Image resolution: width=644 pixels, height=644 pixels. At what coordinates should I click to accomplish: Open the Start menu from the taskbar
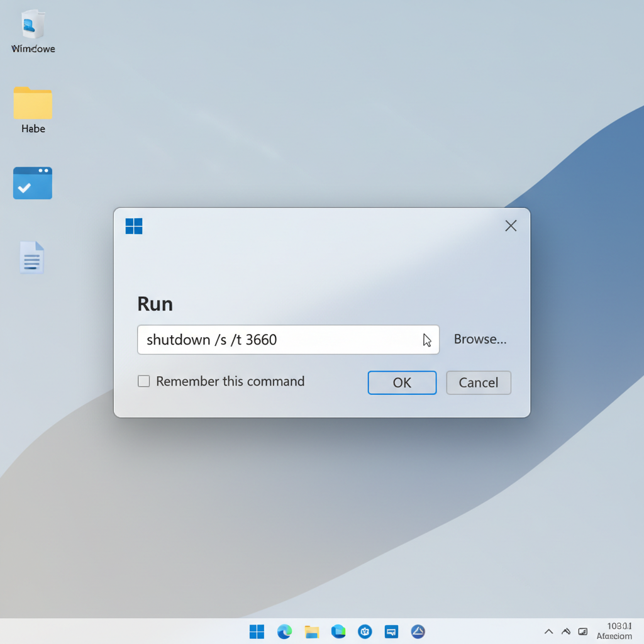257,631
